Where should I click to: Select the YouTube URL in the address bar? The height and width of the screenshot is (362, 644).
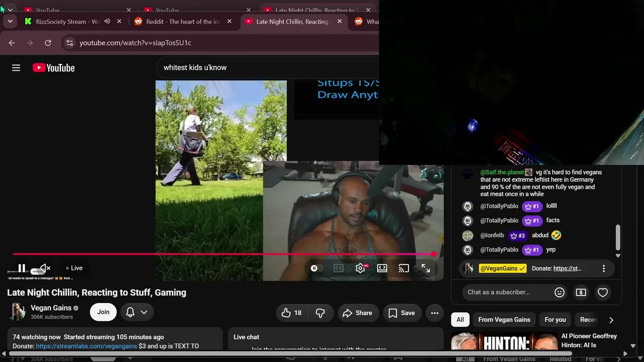(135, 43)
